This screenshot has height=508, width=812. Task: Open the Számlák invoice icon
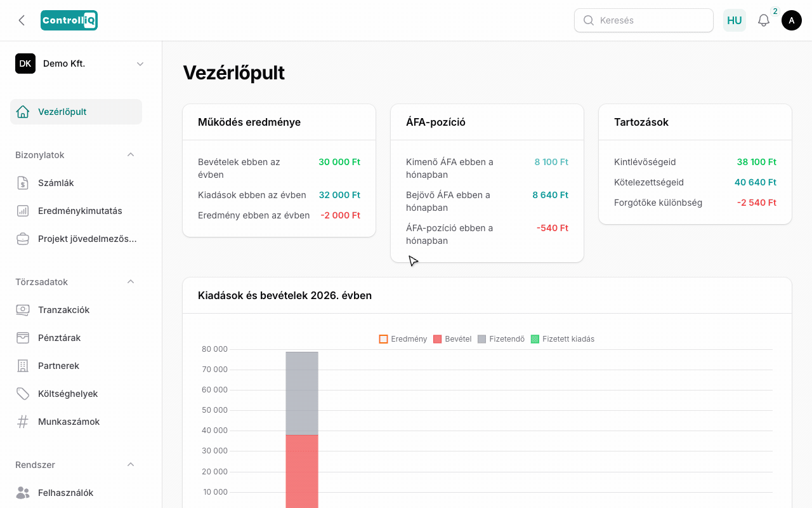coord(23,183)
